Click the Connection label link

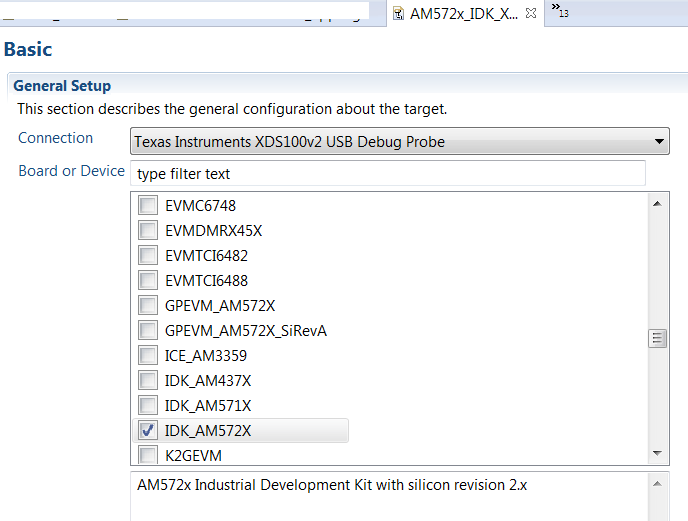coord(56,138)
